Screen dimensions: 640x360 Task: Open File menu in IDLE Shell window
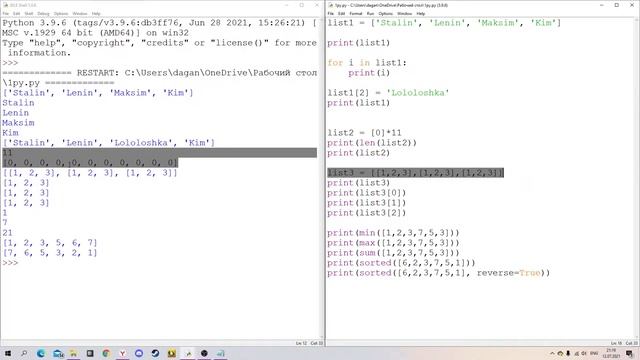(6, 13)
